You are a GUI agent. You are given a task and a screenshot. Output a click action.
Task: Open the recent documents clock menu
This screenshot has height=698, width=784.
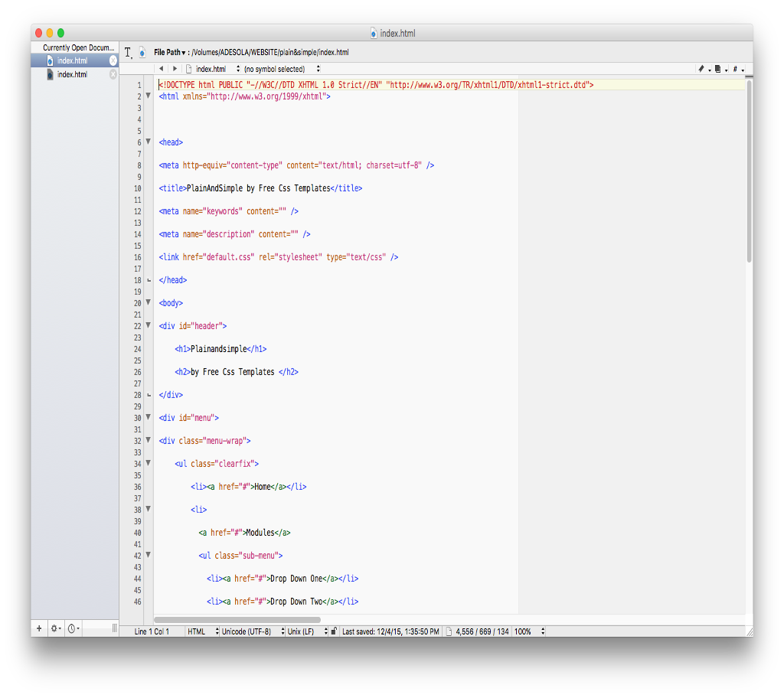coord(73,628)
